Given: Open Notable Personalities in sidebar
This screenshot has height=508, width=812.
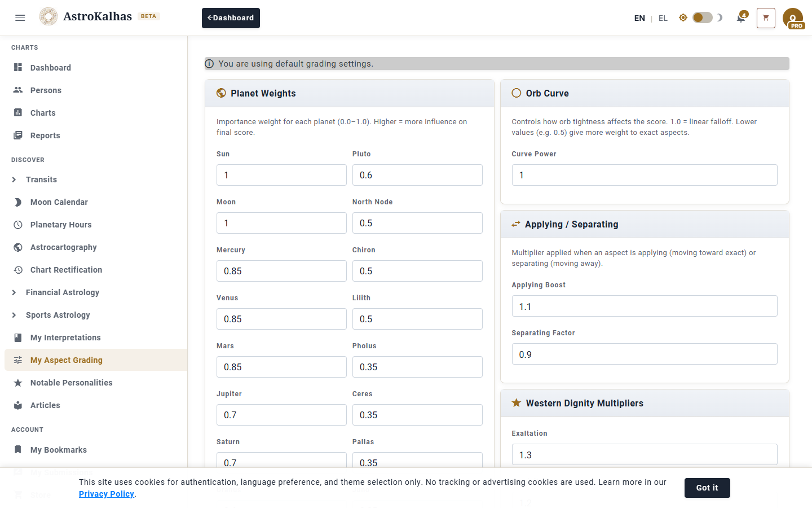Looking at the screenshot, I should tap(71, 383).
